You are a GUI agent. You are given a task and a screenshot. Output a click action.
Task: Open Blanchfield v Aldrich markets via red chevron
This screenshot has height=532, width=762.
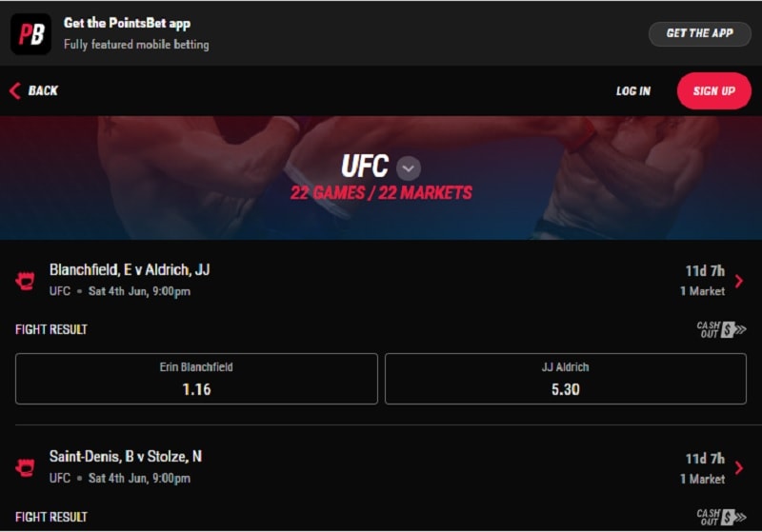pos(739,281)
